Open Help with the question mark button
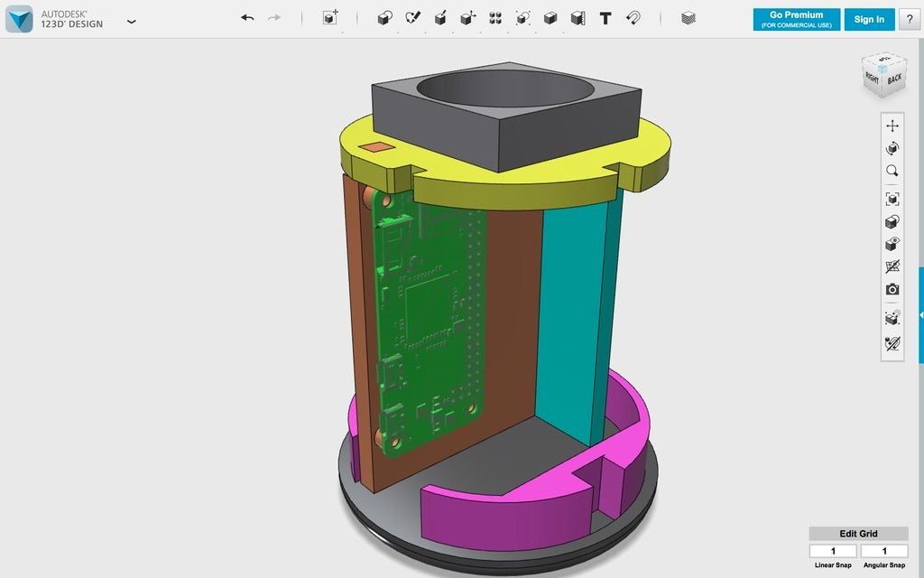The image size is (924, 578). coord(910,20)
